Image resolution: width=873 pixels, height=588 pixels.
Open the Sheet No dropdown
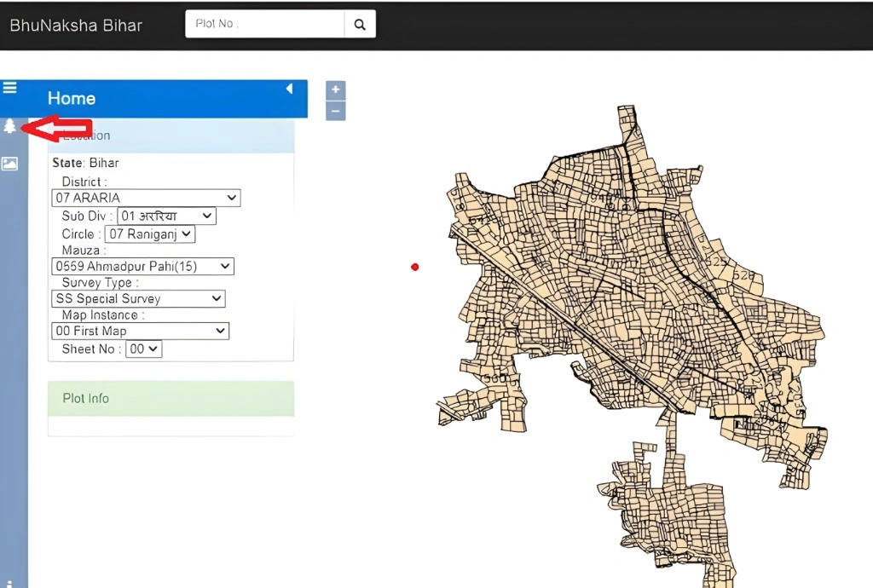coord(143,349)
